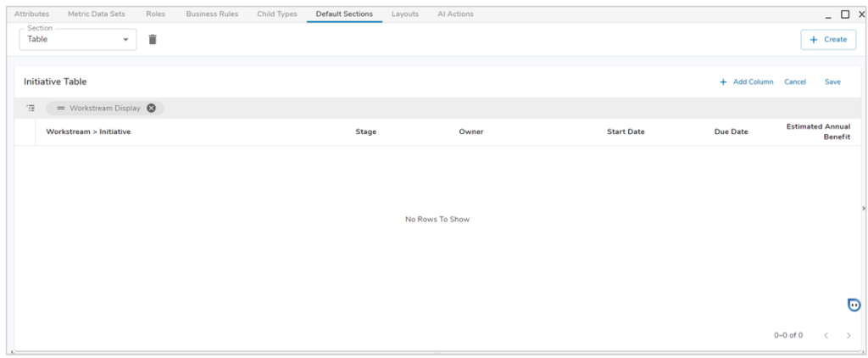Go to previous page arrow in pagination
Viewport: 868px width, 358px height.
(826, 335)
